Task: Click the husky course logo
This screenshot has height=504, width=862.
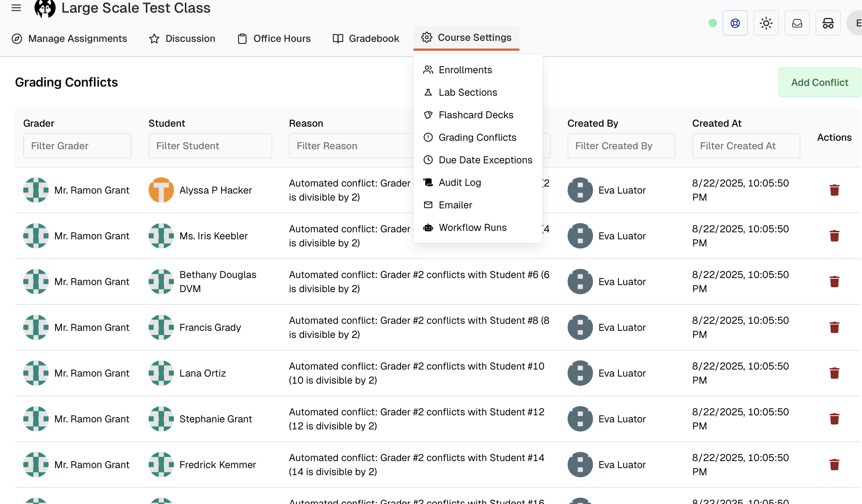Action: coord(44,8)
